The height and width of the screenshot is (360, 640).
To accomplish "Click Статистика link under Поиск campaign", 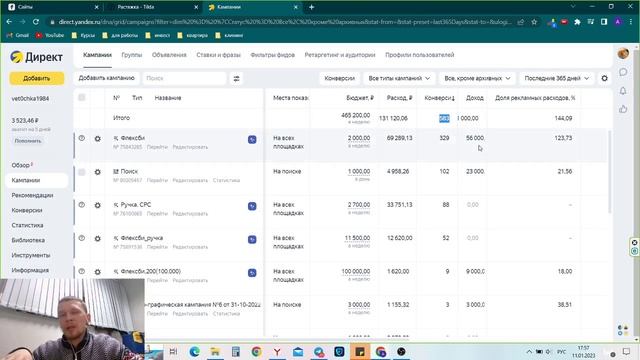I will click(226, 180).
